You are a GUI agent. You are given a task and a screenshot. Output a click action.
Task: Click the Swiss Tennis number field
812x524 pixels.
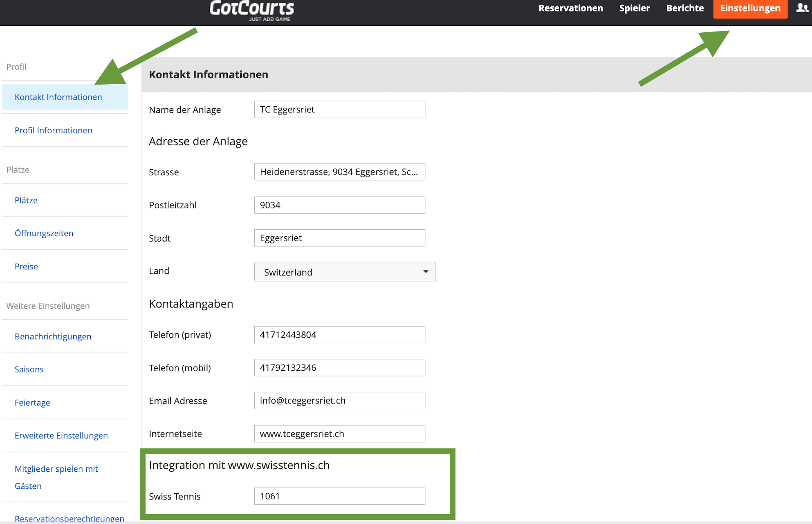point(340,496)
